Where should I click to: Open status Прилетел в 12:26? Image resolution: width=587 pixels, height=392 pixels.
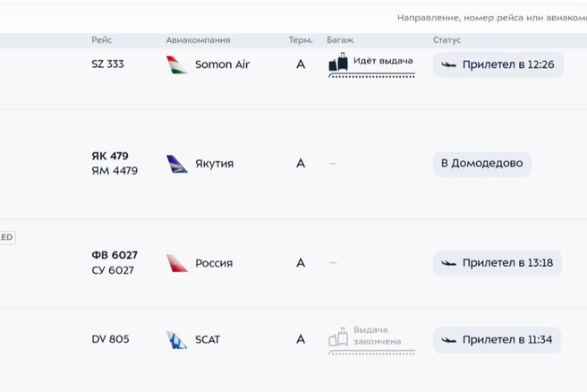498,64
